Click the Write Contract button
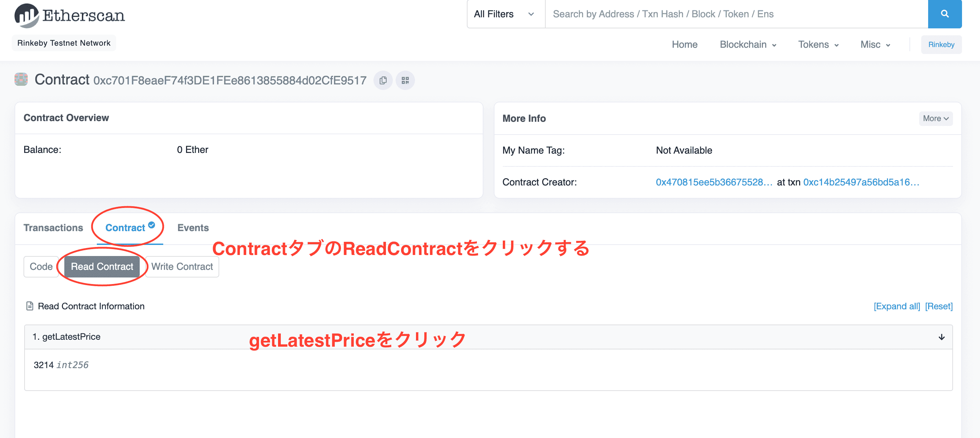The height and width of the screenshot is (438, 980). [182, 266]
